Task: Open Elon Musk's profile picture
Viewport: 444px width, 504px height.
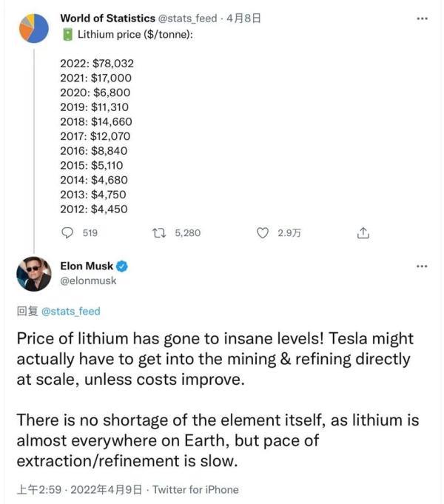Action: [33, 274]
